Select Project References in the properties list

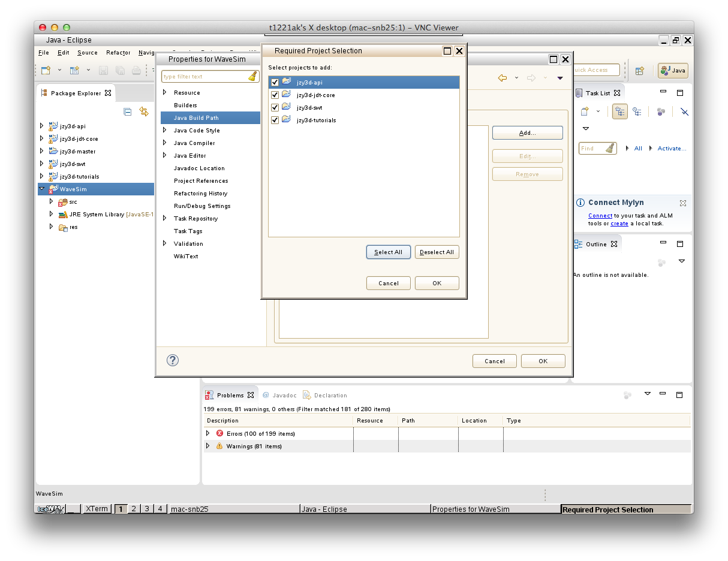[201, 180]
